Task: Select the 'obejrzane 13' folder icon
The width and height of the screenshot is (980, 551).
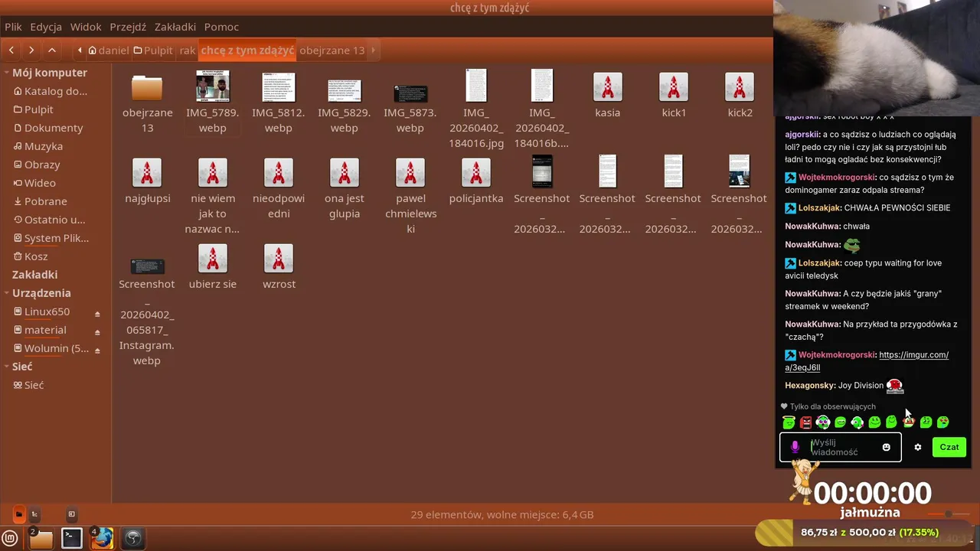Action: [147, 88]
